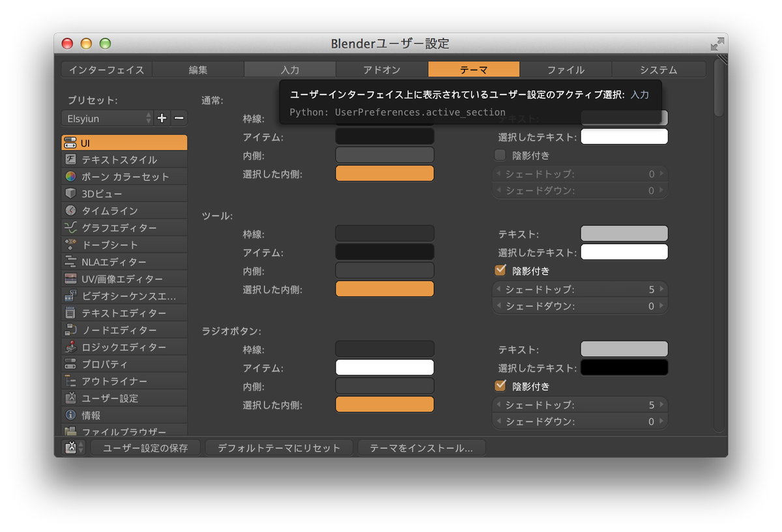Screen dimensions: 782x532
Task: Edit ラジオボタン 内側 color swatch
Action: pyautogui.click(x=384, y=386)
